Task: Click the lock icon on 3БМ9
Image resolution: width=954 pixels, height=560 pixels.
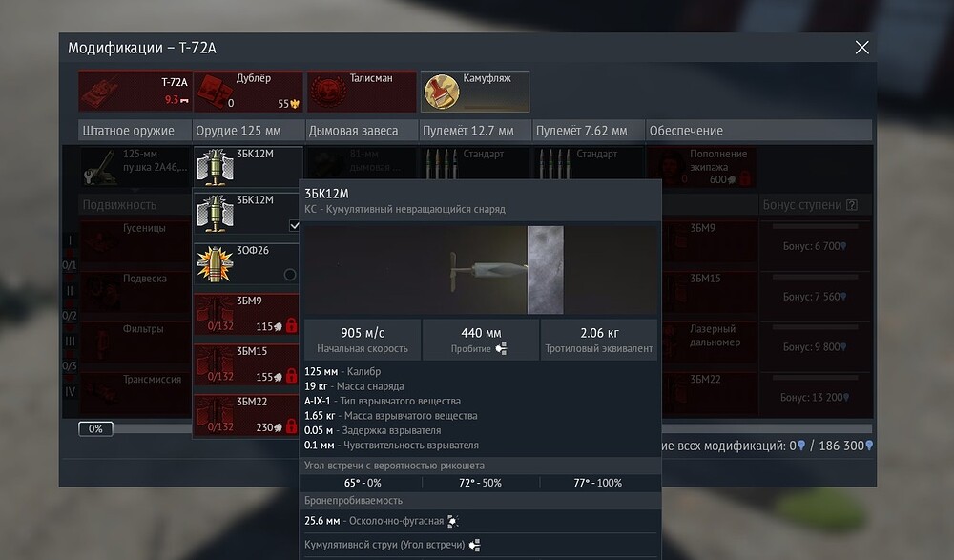Action: pos(291,325)
